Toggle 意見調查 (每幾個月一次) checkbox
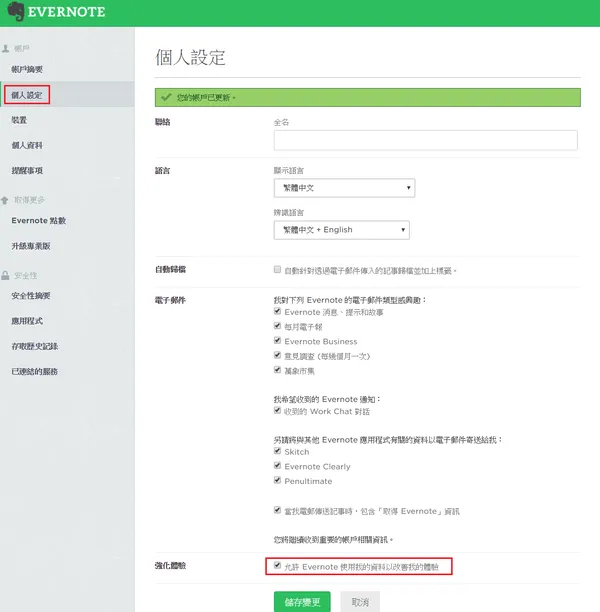Image resolution: width=600 pixels, height=612 pixels. 277,355
